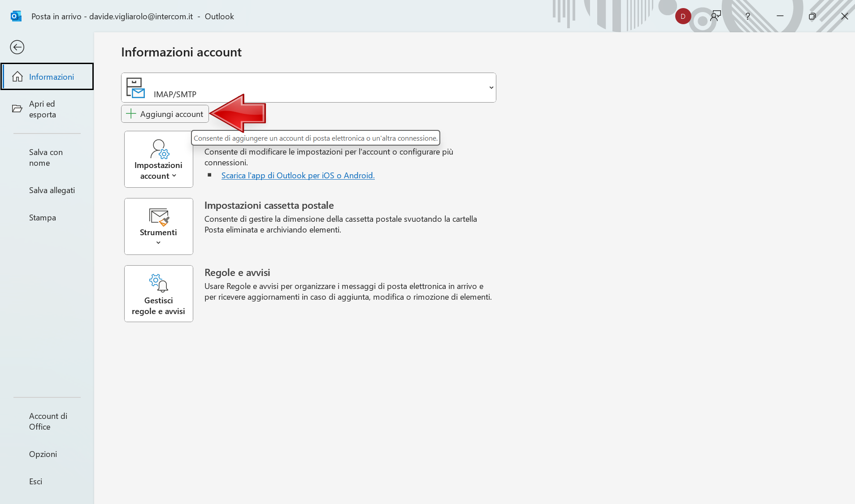The height and width of the screenshot is (504, 855).
Task: Open the Informazioni tab
Action: click(x=48, y=77)
